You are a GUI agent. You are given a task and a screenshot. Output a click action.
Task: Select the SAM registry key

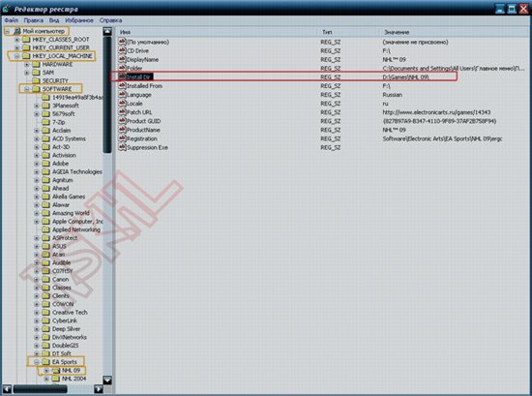pos(48,73)
